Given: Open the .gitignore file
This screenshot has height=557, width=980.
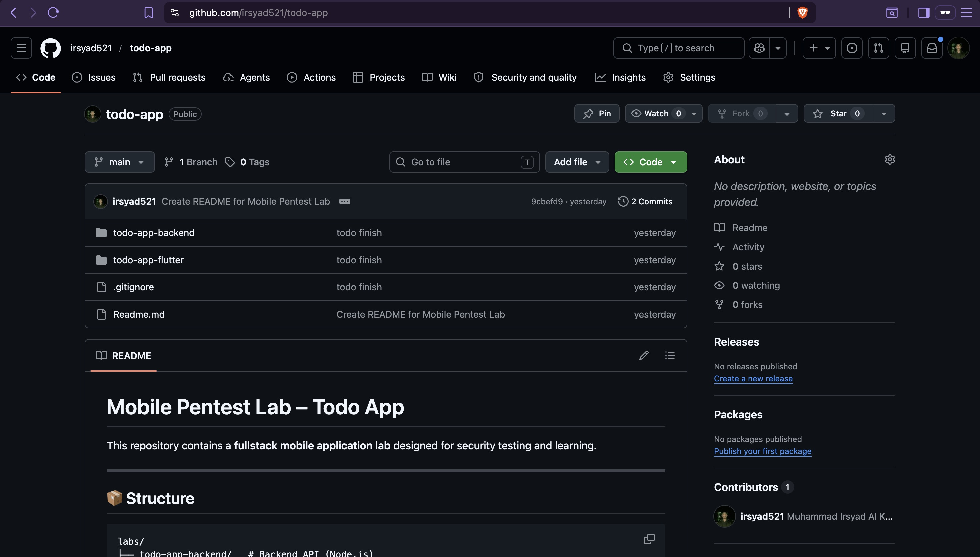Looking at the screenshot, I should pyautogui.click(x=134, y=287).
